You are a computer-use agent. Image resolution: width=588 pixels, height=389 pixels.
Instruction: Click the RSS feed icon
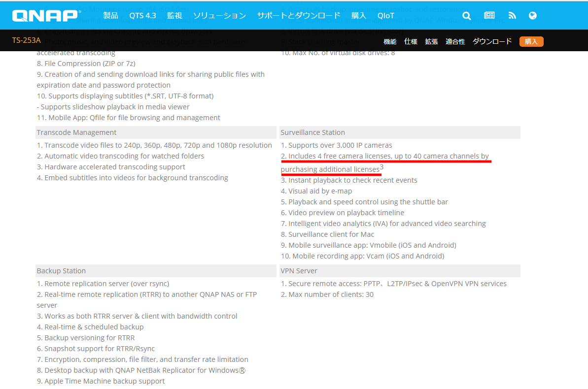coord(512,15)
